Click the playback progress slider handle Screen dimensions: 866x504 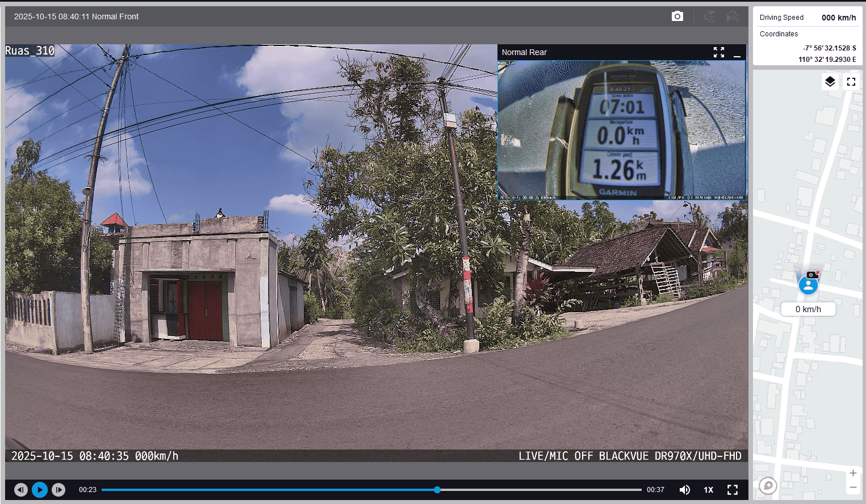point(437,489)
